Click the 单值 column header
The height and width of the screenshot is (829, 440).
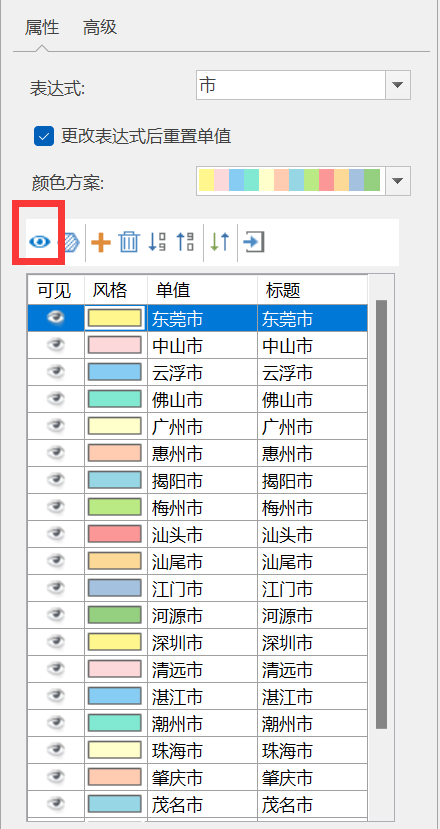pyautogui.click(x=203, y=290)
